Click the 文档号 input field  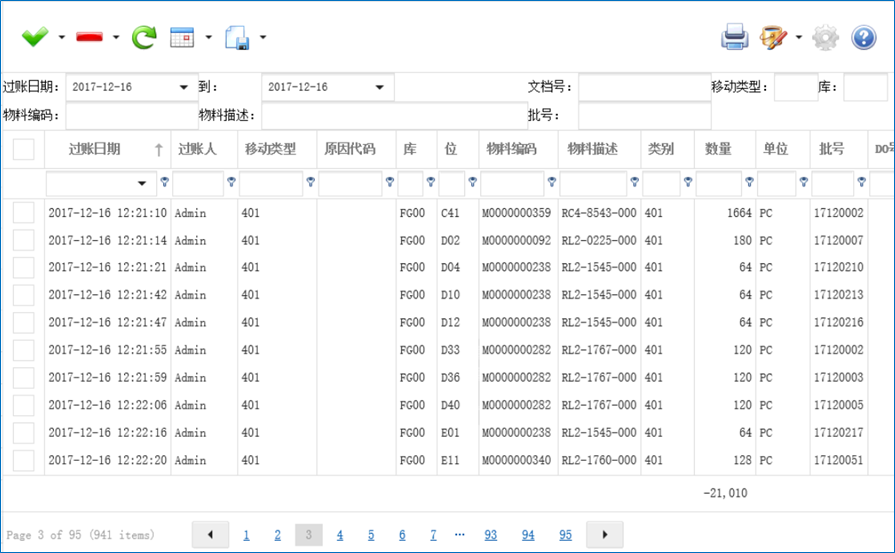point(644,87)
